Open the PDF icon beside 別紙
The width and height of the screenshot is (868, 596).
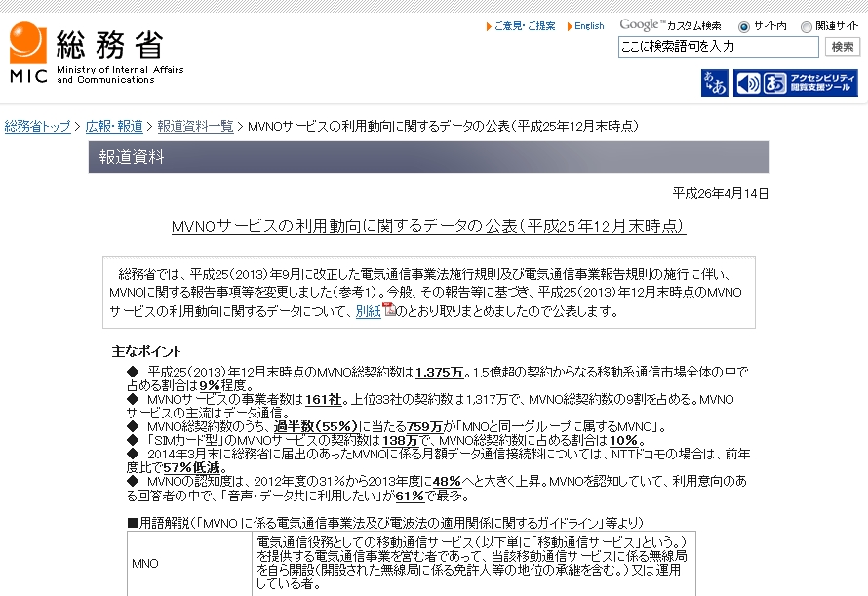click(x=388, y=310)
